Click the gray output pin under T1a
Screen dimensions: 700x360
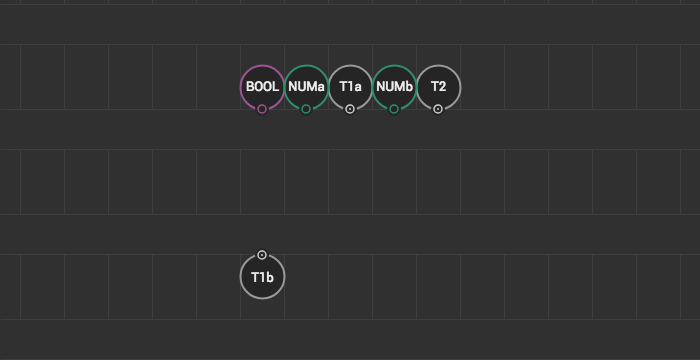click(x=350, y=109)
